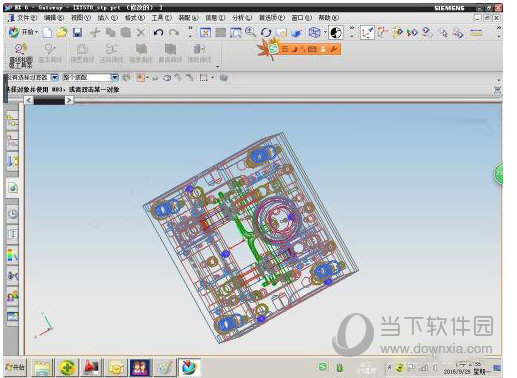Toggle the wireframe cube display mode
Image resolution: width=517 pixels, height=378 pixels.
314,32
